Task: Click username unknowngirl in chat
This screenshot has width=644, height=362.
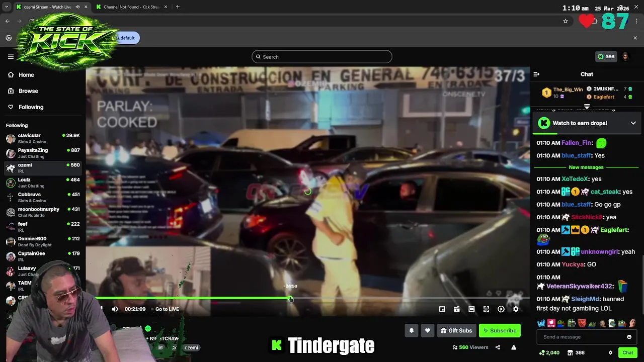Action: pos(600,252)
